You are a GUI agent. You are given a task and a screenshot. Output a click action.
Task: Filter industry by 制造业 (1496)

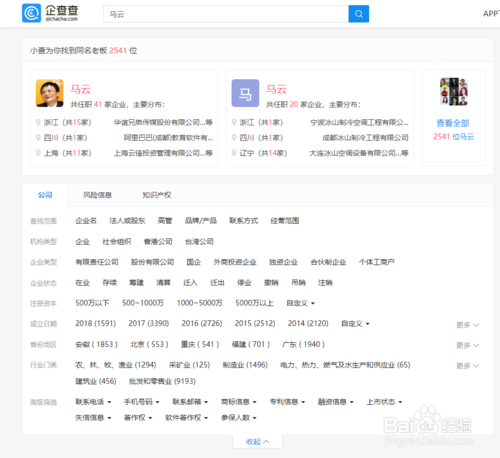coord(245,365)
